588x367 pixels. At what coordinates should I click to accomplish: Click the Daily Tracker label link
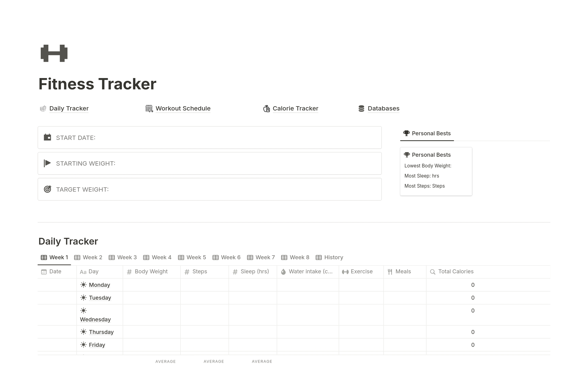(69, 108)
